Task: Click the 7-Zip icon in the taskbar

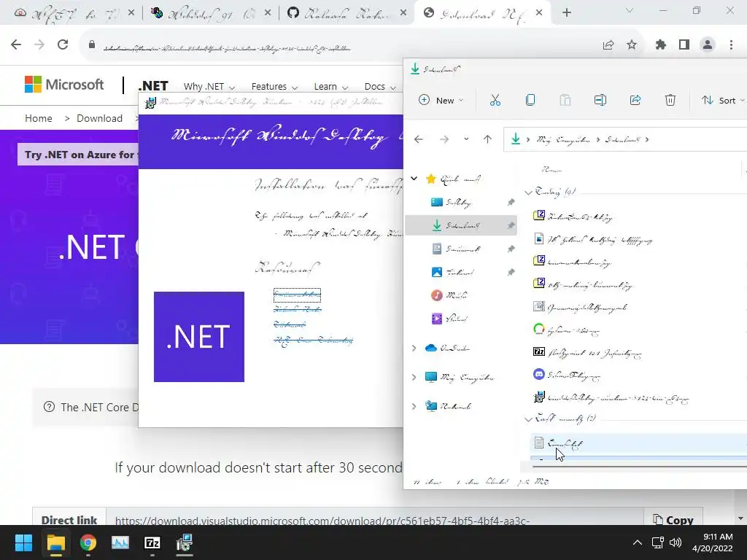Action: [152, 542]
